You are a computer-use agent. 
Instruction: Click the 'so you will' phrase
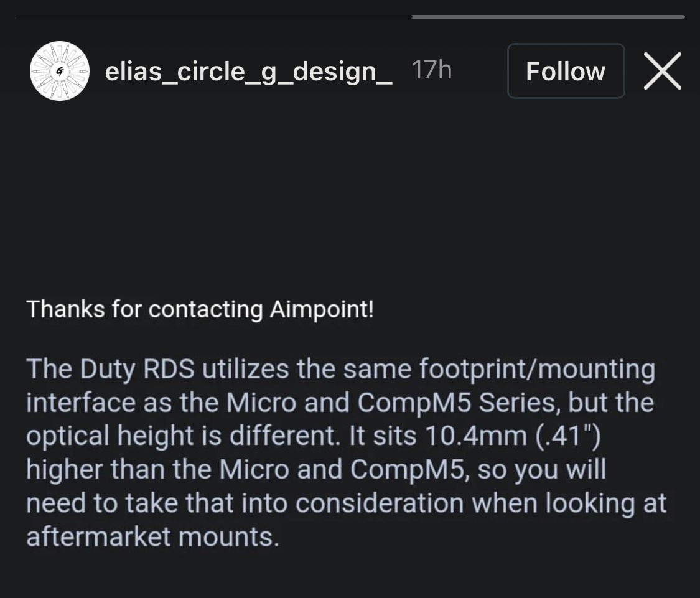[x=543, y=470]
